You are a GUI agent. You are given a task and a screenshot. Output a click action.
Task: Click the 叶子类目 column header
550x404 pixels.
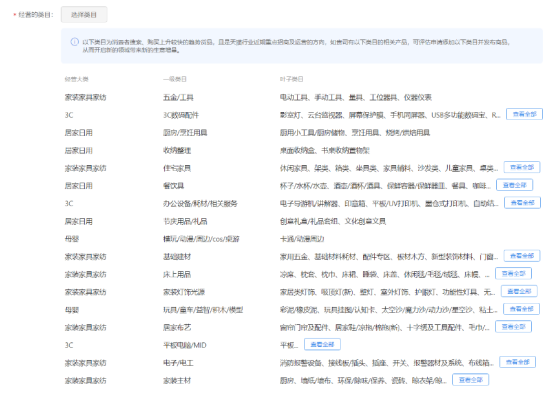coord(291,79)
